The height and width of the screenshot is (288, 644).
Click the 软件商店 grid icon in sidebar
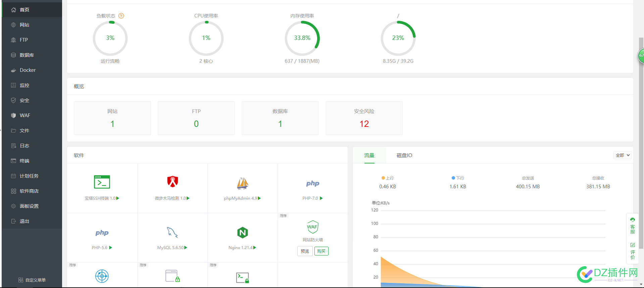tap(13, 191)
